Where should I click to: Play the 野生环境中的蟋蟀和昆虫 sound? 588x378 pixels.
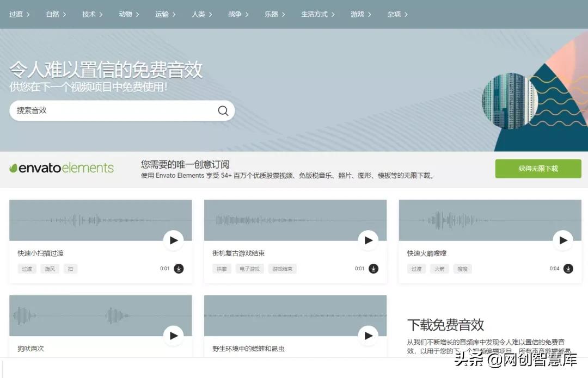click(x=368, y=336)
